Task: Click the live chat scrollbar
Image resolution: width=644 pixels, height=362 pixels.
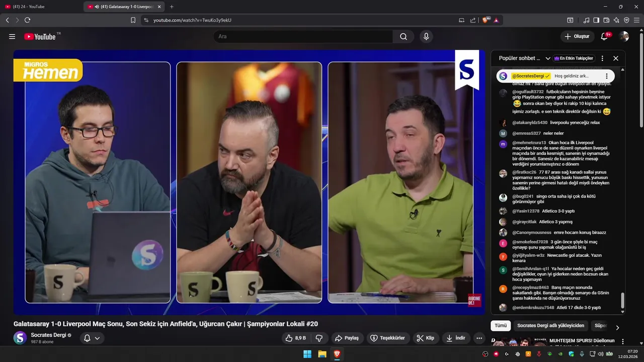Action: 622,301
